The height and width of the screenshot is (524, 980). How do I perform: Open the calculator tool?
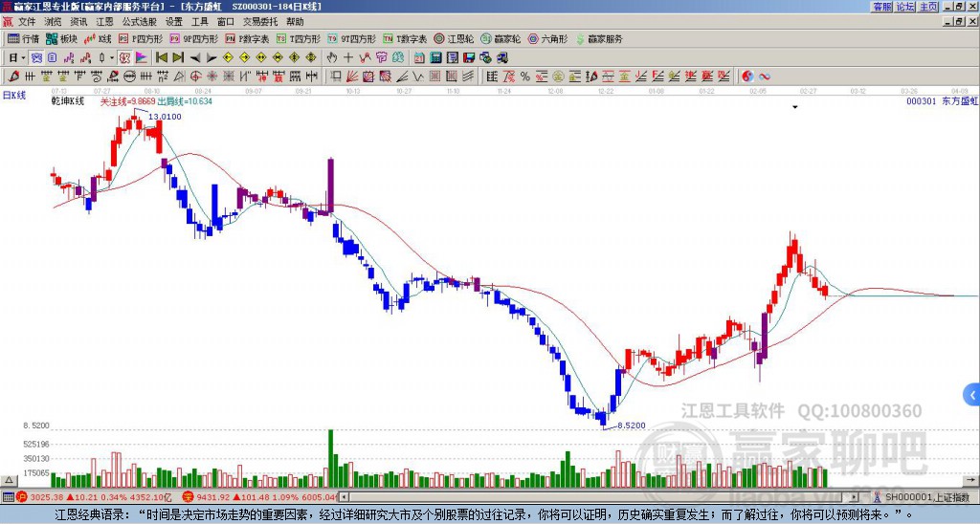point(435,57)
